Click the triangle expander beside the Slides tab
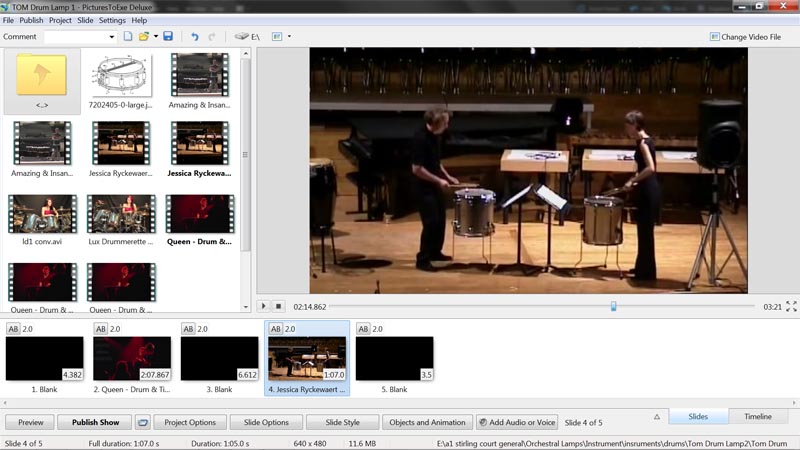The image size is (800, 450). (x=657, y=417)
